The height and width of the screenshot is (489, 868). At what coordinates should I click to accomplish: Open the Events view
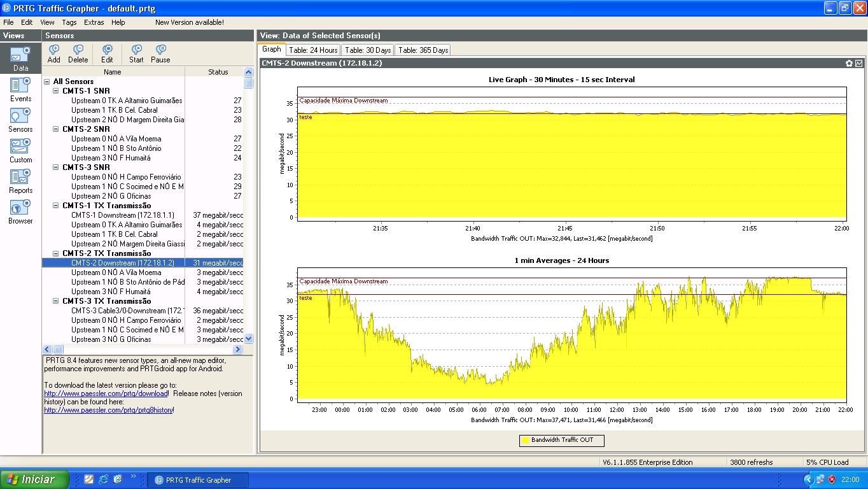20,89
